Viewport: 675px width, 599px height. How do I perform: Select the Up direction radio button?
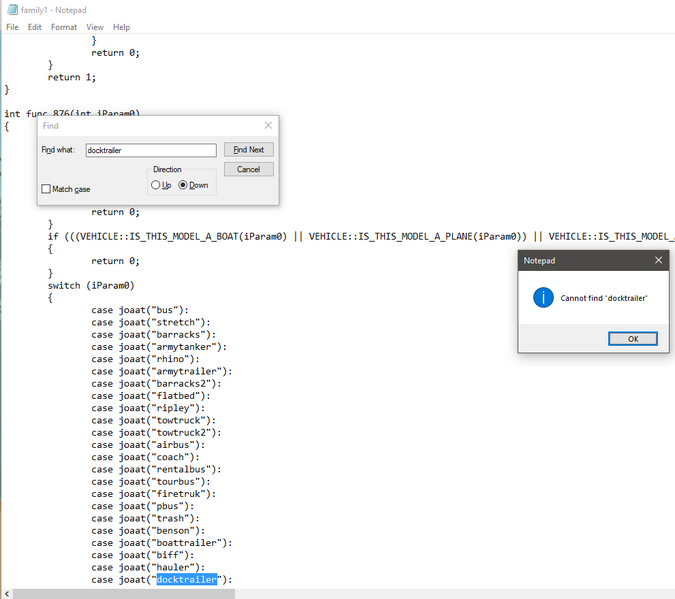[x=155, y=185]
